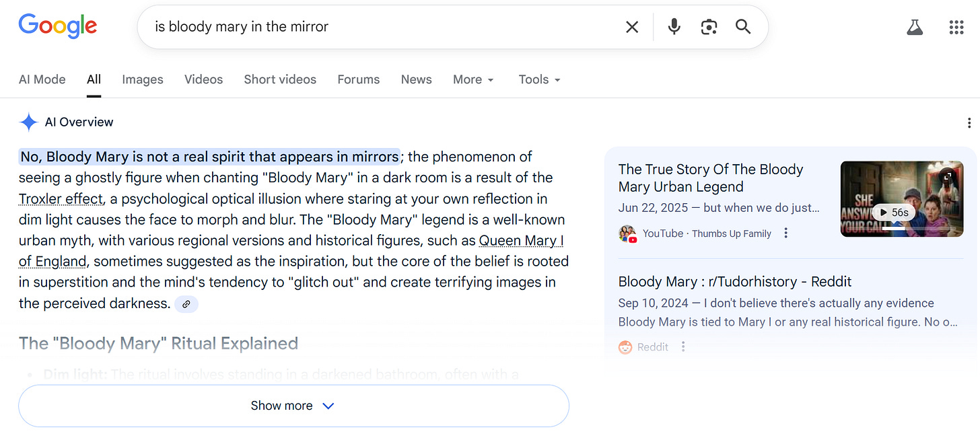This screenshot has height=444, width=980.
Task: Select the All results tab
Action: pos(94,79)
